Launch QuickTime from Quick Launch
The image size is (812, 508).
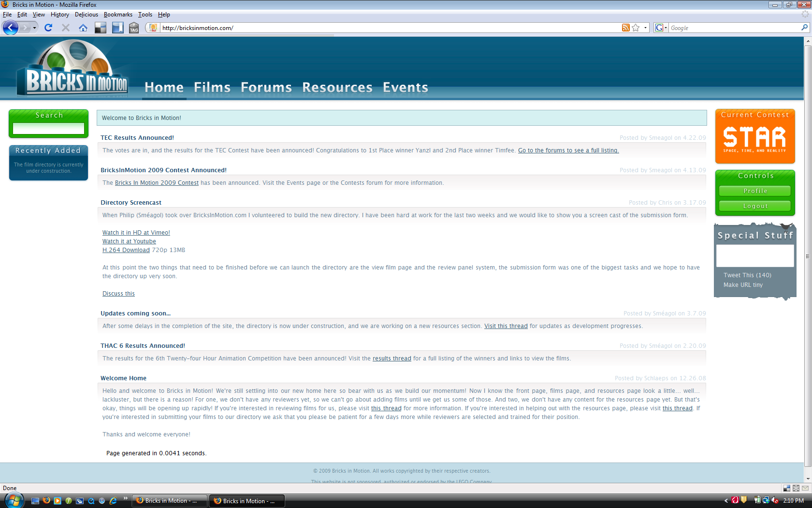(x=91, y=501)
